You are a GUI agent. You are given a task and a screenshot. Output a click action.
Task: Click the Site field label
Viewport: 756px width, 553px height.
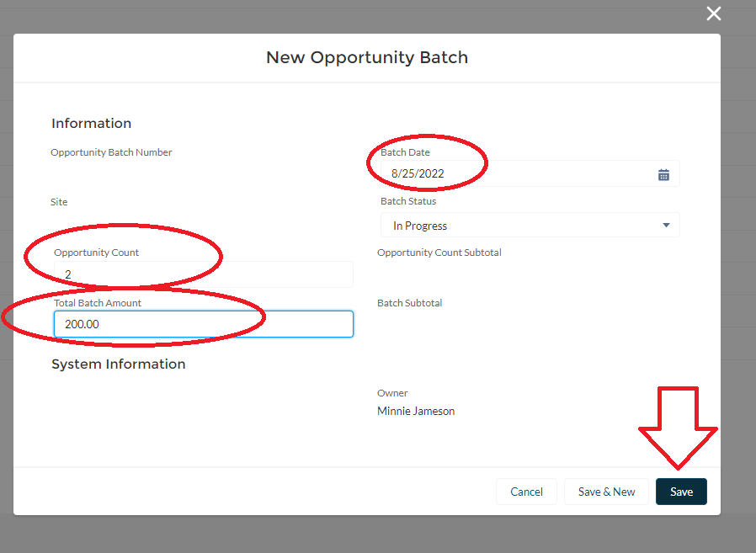pyautogui.click(x=59, y=203)
